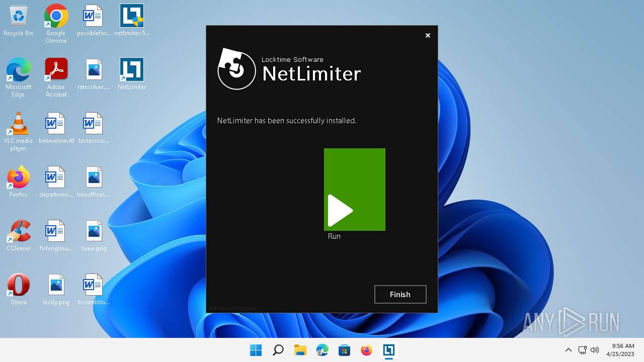Image resolution: width=644 pixels, height=362 pixels.
Task: Open the Recycle Bin desktop icon
Action: click(x=19, y=21)
